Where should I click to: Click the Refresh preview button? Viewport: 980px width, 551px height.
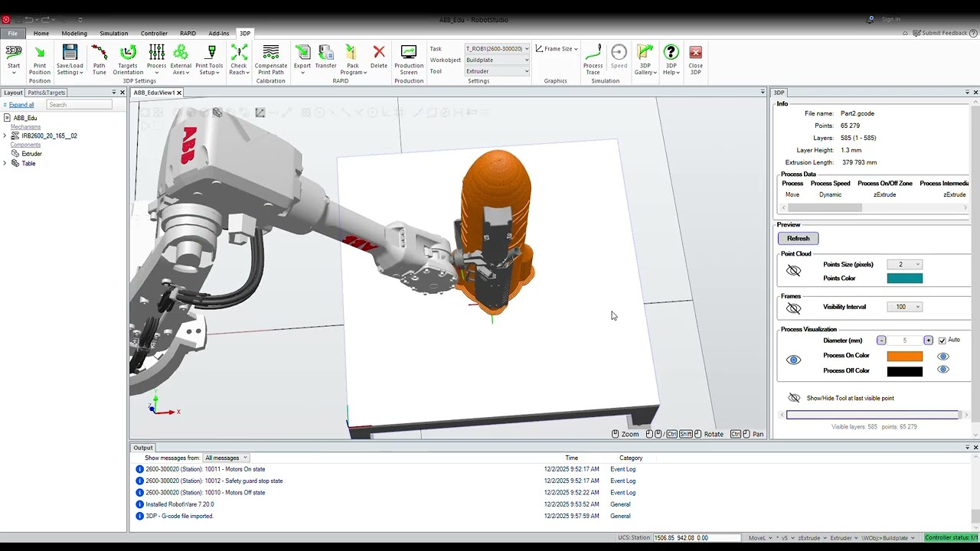[x=798, y=239]
